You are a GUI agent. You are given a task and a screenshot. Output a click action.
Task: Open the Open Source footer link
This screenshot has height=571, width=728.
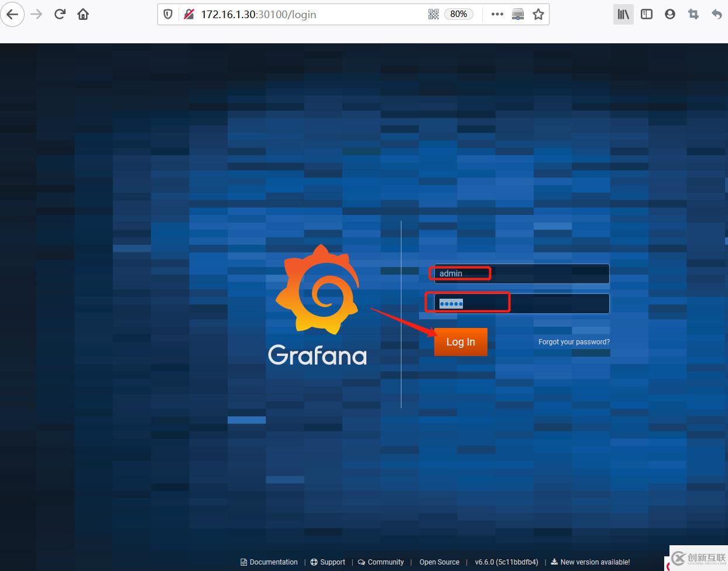pyautogui.click(x=439, y=562)
